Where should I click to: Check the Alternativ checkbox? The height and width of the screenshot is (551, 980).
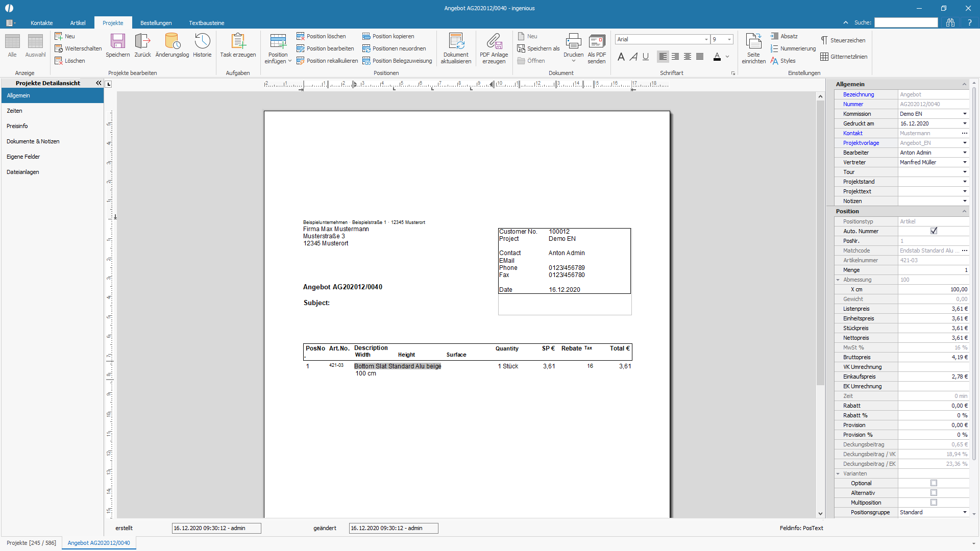[934, 493]
